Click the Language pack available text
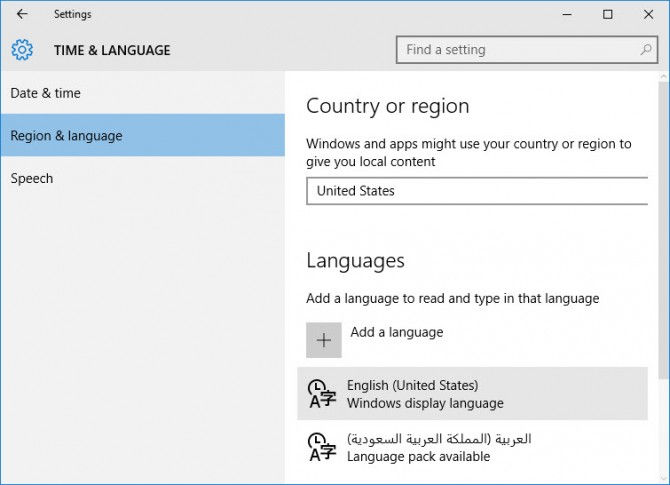 (418, 456)
